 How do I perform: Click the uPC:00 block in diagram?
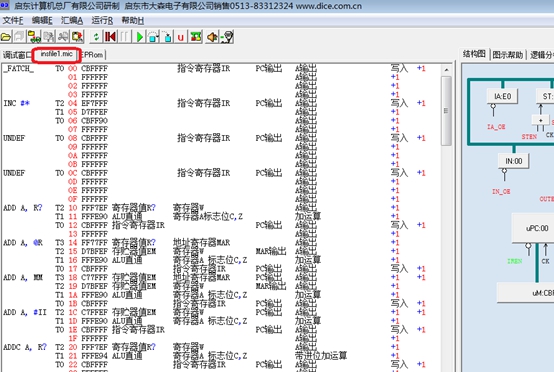pyautogui.click(x=537, y=228)
